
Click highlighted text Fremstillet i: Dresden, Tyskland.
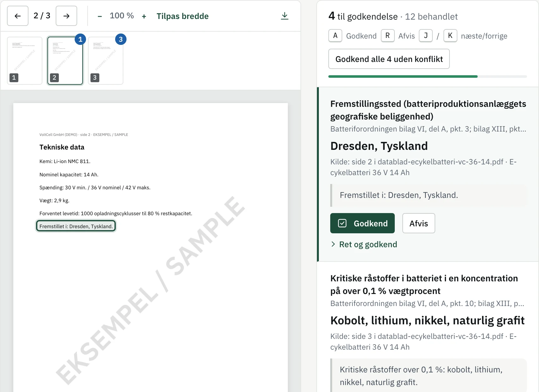pyautogui.click(x=76, y=226)
